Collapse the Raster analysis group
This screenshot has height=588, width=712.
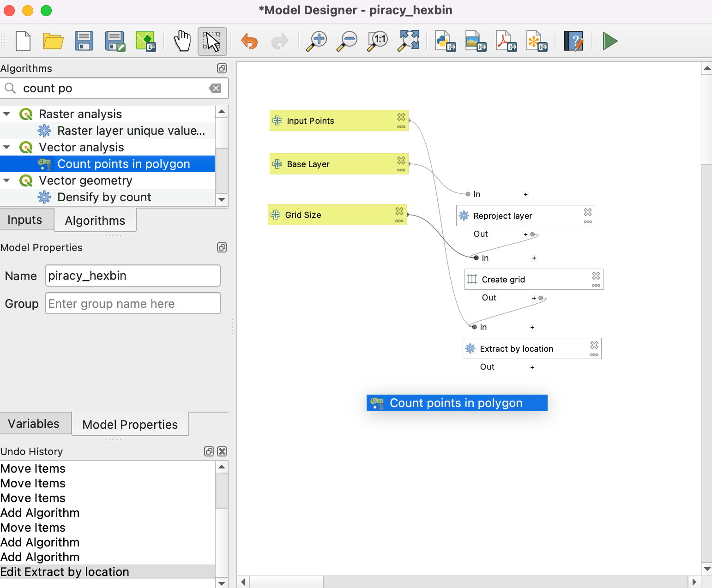(x=6, y=114)
